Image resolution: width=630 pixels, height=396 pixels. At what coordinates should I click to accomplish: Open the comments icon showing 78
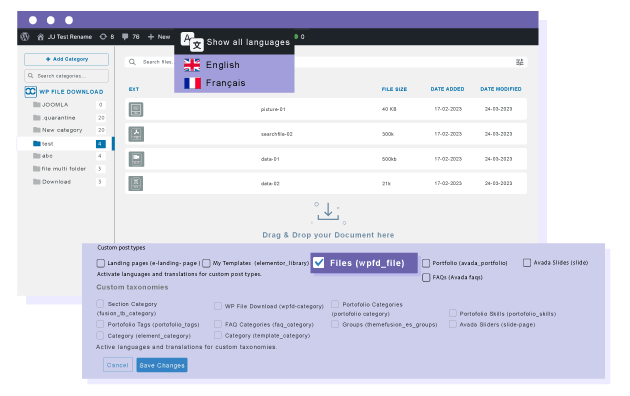[x=131, y=37]
